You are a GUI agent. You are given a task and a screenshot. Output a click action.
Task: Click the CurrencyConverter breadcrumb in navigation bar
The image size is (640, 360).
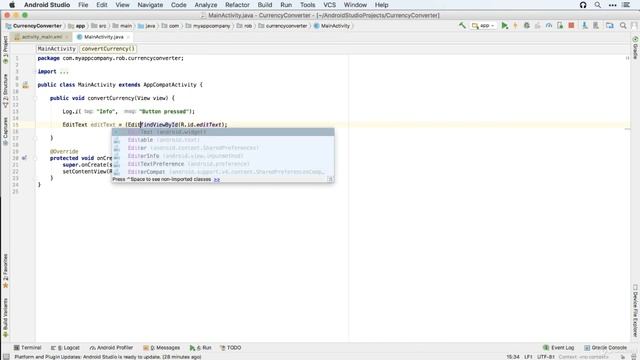[33, 26]
